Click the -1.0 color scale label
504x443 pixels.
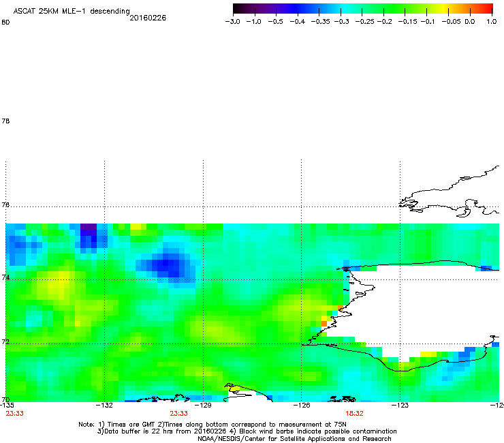(x=254, y=22)
